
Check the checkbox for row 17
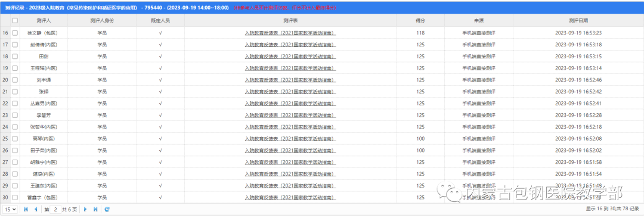tap(15, 44)
